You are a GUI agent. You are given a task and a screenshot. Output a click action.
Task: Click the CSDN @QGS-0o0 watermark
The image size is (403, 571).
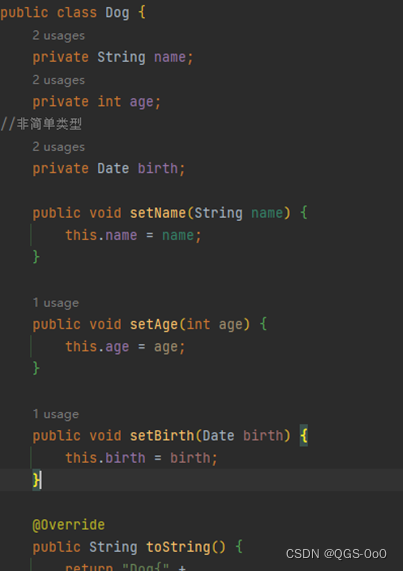click(336, 554)
